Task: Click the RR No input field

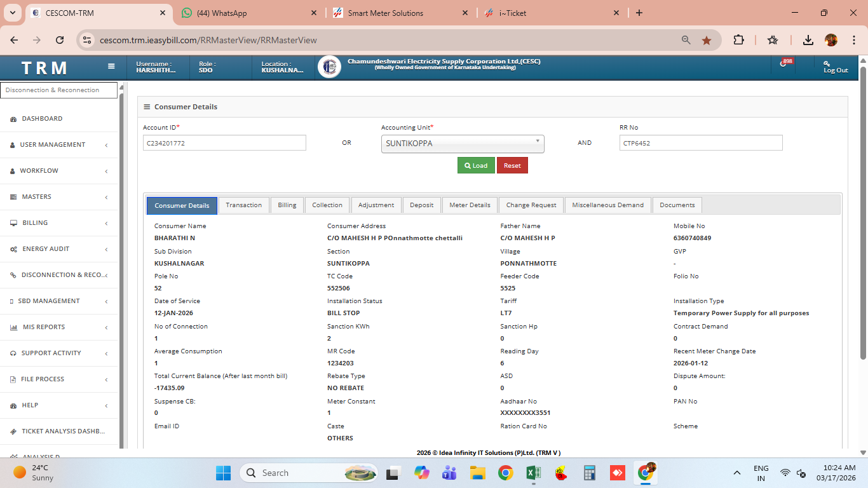Action: coord(701,143)
